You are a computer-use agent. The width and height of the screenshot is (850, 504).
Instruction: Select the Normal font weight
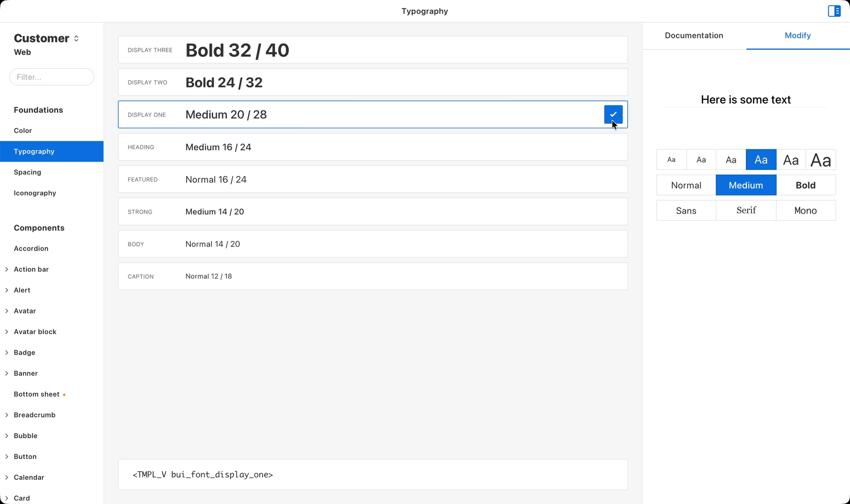click(686, 185)
